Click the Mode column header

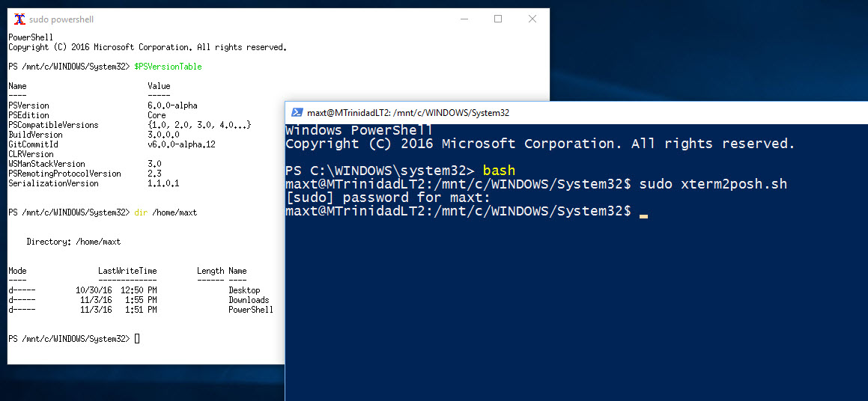click(17, 271)
